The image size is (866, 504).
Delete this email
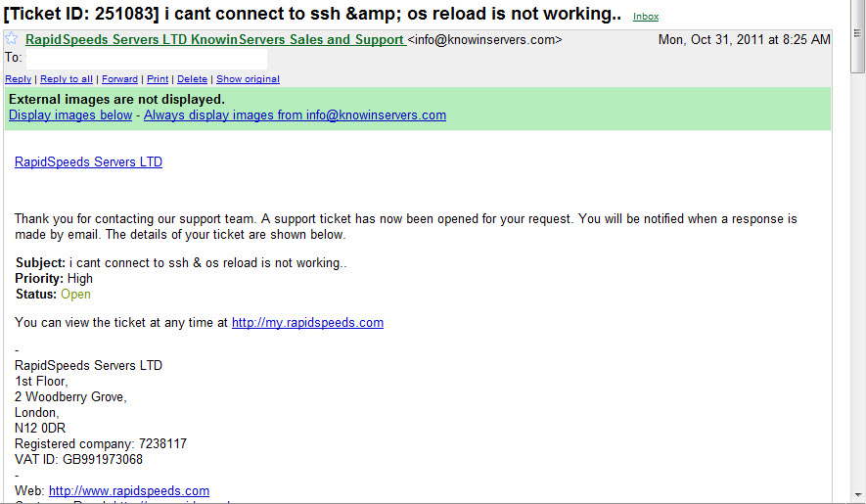(x=192, y=79)
